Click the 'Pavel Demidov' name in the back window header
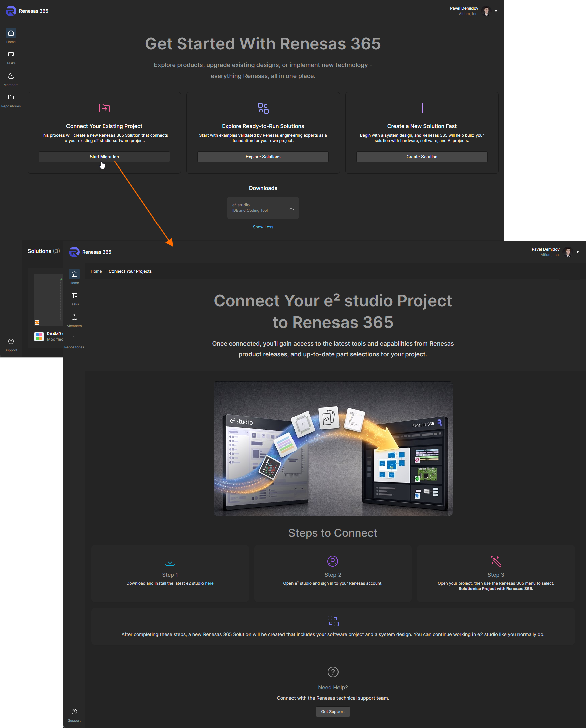Image resolution: width=586 pixels, height=728 pixels. coord(464,8)
